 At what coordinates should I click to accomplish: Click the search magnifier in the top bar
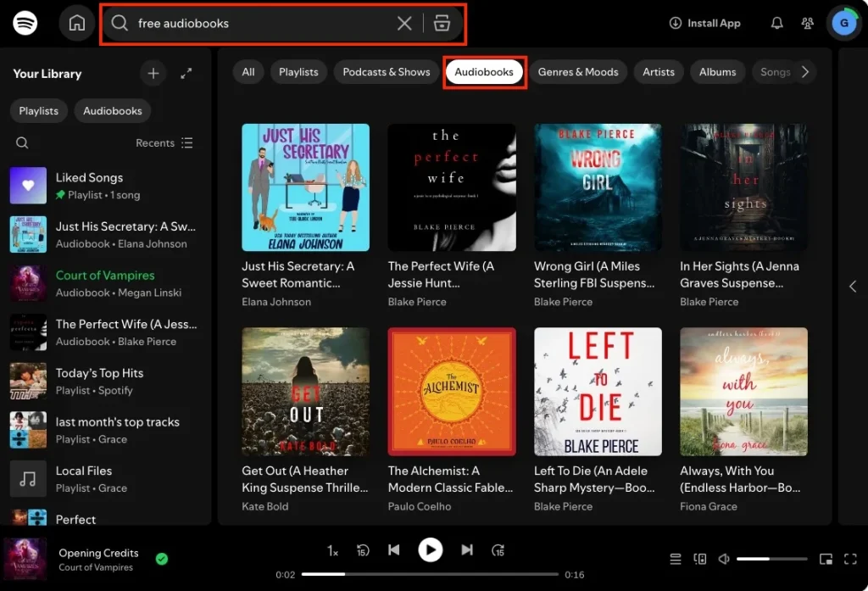[119, 23]
